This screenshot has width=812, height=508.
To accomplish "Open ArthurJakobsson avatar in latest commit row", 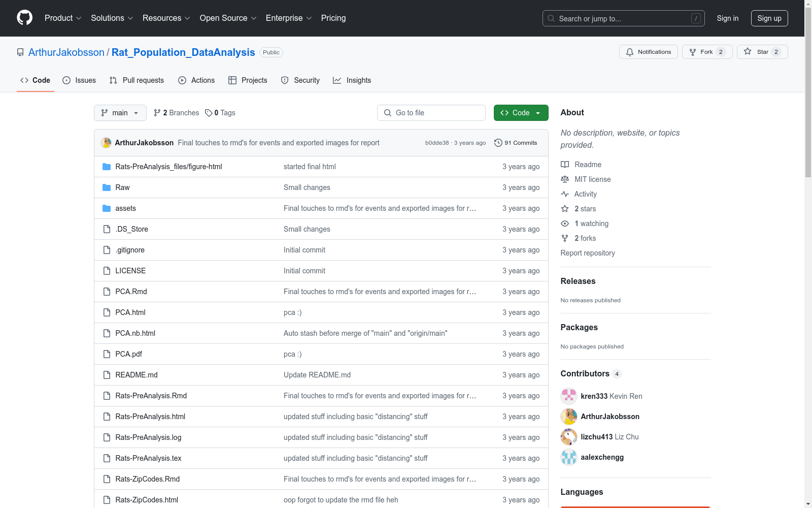I will [x=106, y=143].
